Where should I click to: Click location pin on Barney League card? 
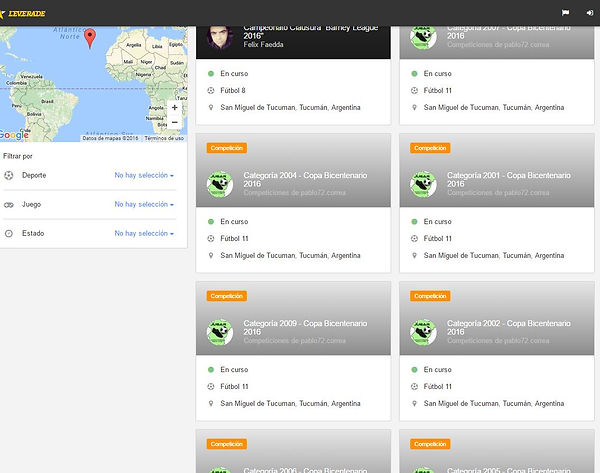(x=211, y=107)
